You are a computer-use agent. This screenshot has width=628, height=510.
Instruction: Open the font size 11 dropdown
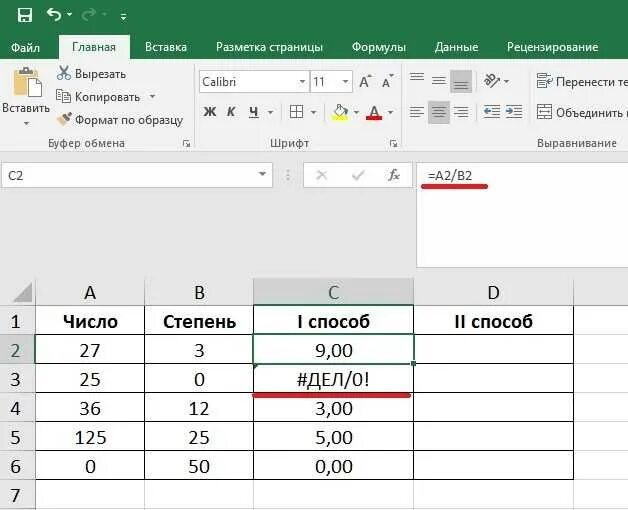point(345,82)
